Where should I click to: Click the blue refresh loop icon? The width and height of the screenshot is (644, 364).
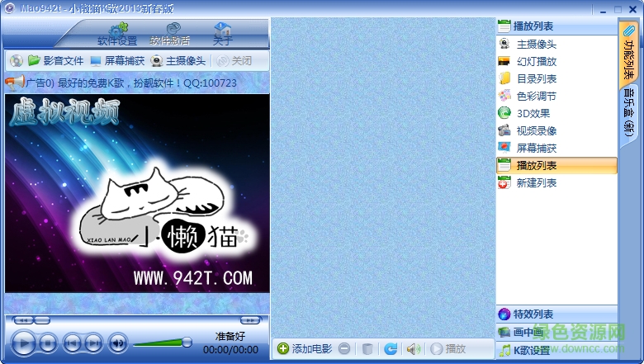pos(391,349)
